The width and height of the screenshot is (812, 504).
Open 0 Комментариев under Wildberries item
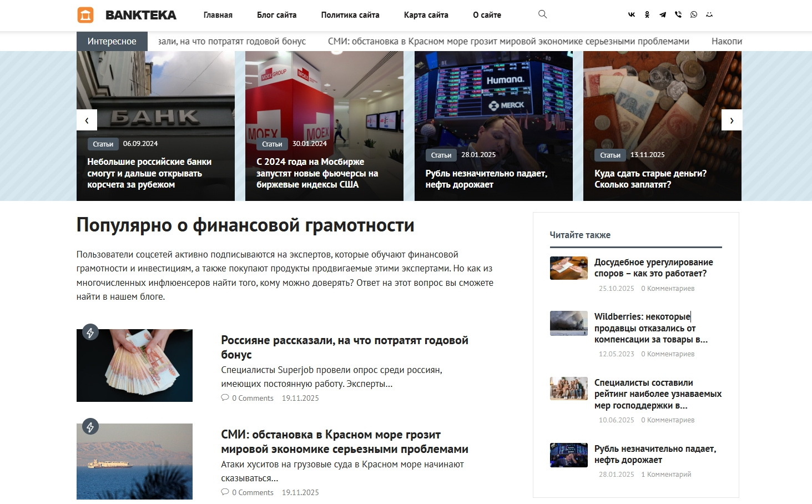pyautogui.click(x=668, y=354)
